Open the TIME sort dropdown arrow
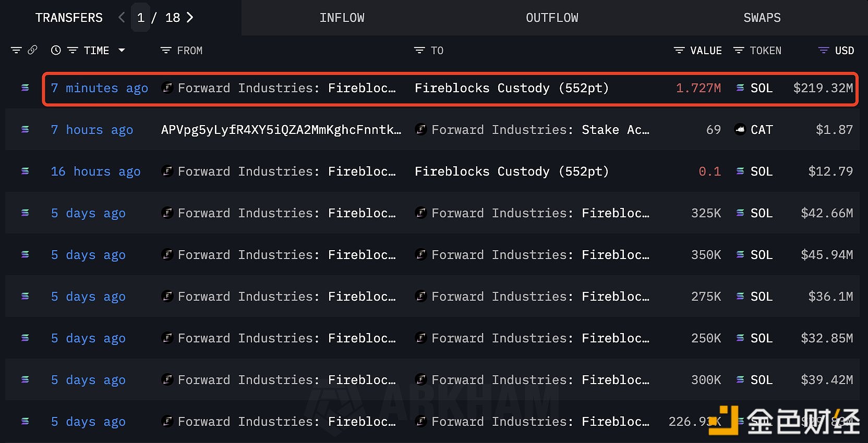Image resolution: width=868 pixels, height=443 pixels. pyautogui.click(x=122, y=50)
